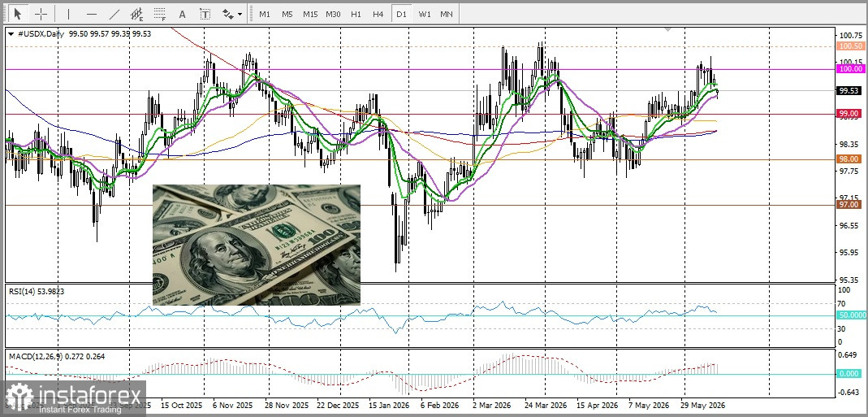Viewport: 868px width, 417px height.
Task: Switch chart to H4 timeframe
Action: coord(378,14)
